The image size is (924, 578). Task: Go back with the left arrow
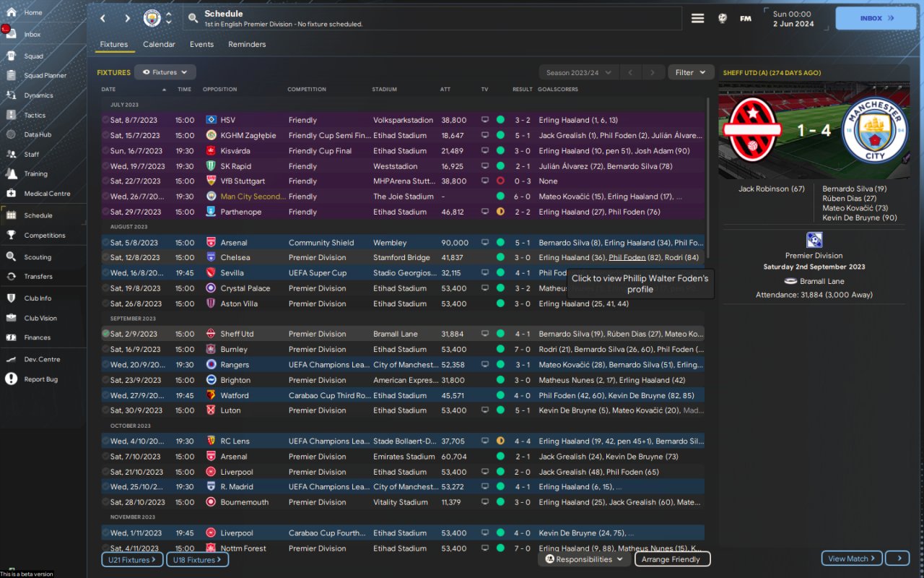click(x=103, y=18)
